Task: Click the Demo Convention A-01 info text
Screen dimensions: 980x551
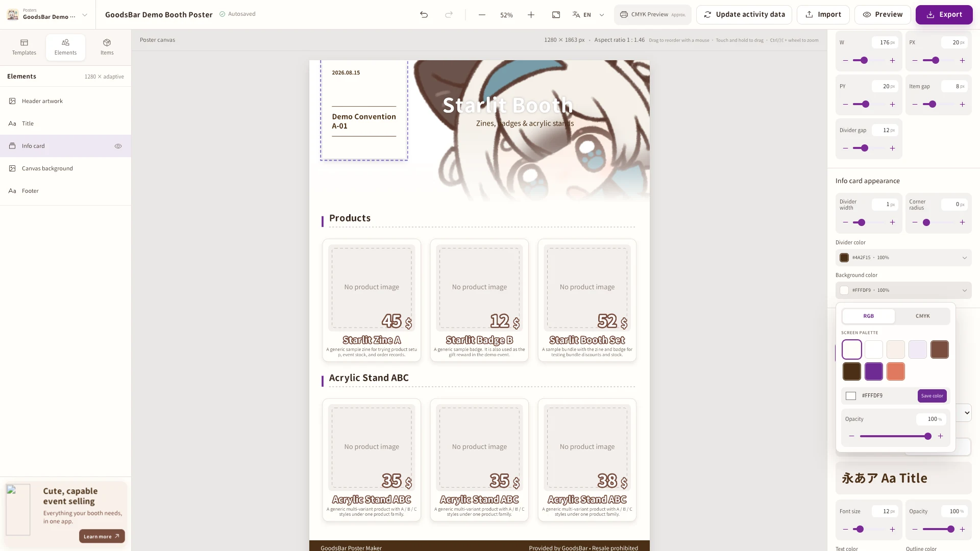Action: coord(364,121)
